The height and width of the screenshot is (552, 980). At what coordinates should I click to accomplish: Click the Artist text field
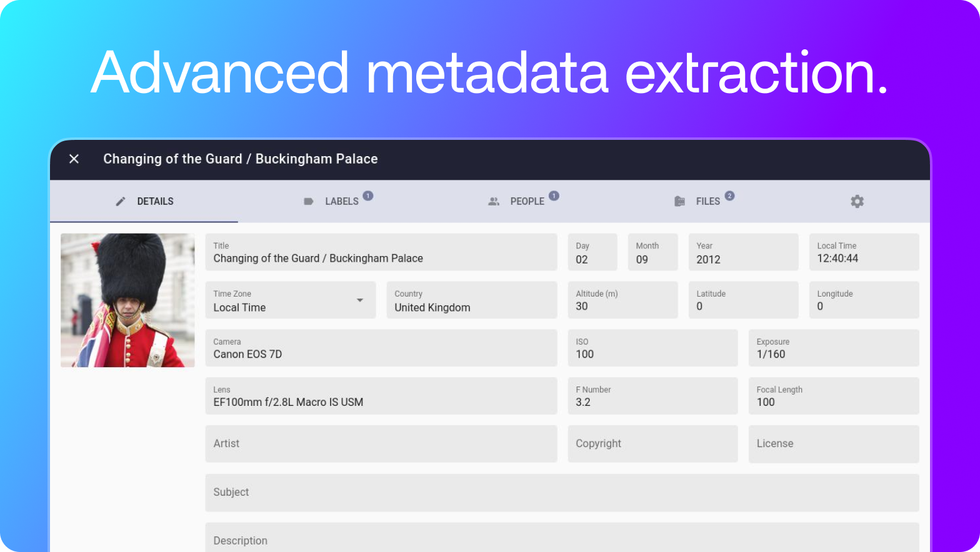pos(381,444)
